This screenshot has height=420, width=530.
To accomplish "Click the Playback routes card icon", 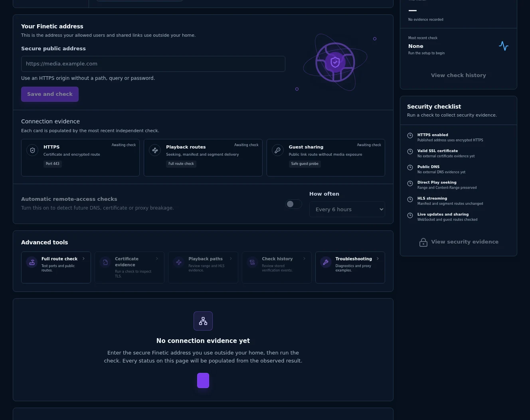I will click(155, 151).
